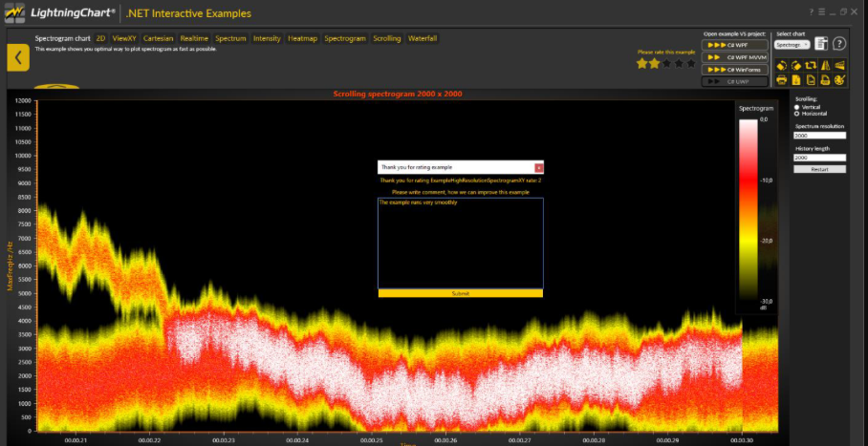Screen dimensions: 868x446
Task: Click the Cartesian tag
Action: point(159,39)
